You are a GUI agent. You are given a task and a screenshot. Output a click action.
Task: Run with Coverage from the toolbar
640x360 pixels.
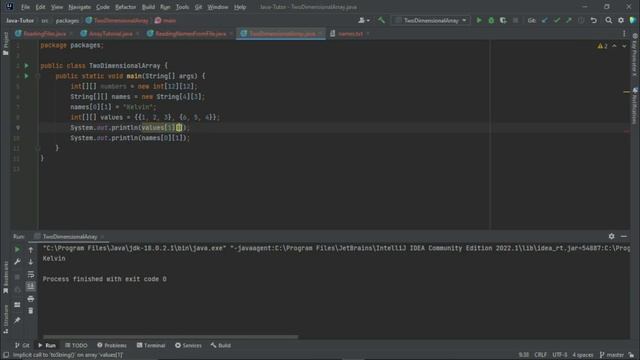[503, 20]
